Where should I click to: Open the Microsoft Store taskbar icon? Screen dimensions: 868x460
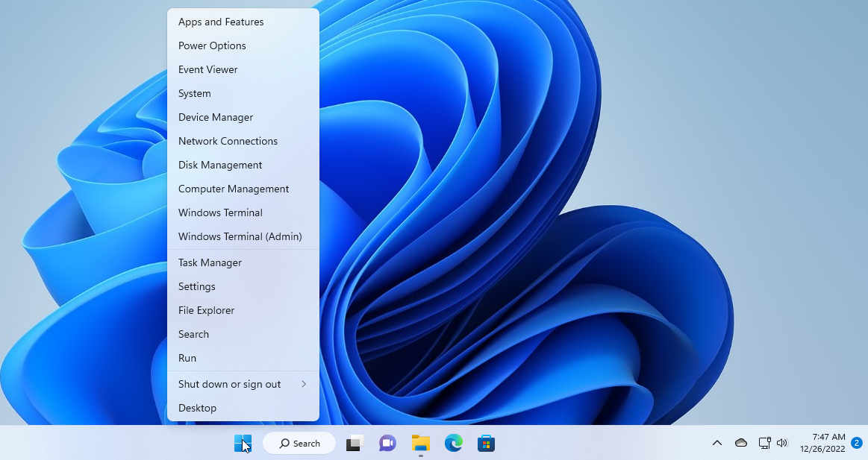coord(486,443)
